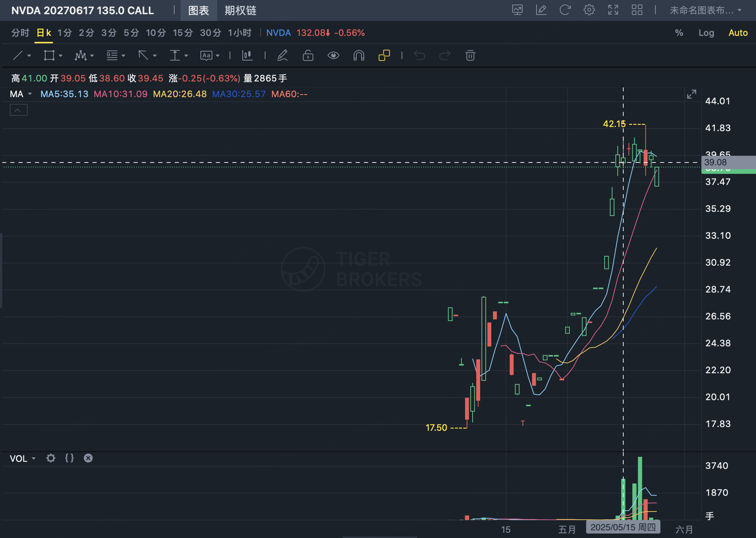This screenshot has width=756, height=538.
Task: Open VOL indicator settings gear
Action: tap(50, 458)
